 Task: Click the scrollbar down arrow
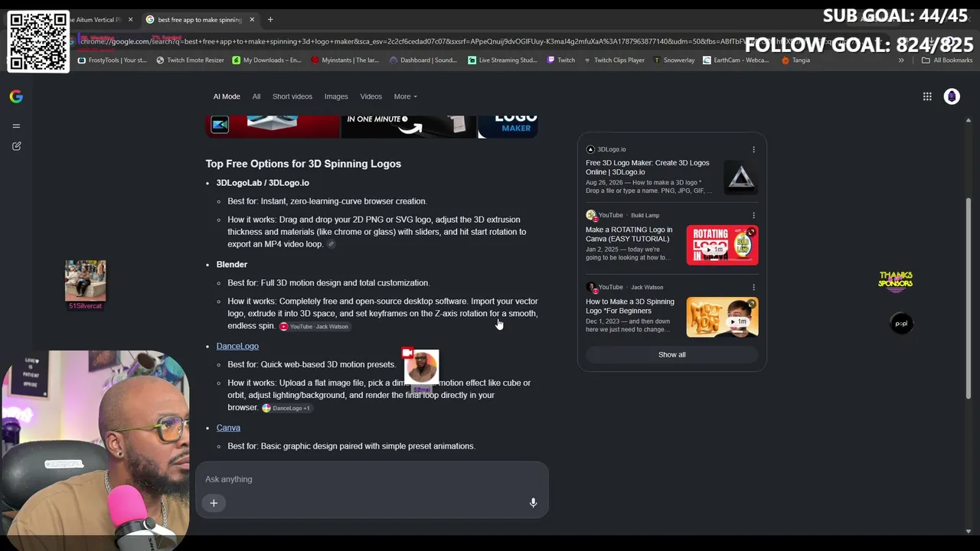tap(969, 531)
